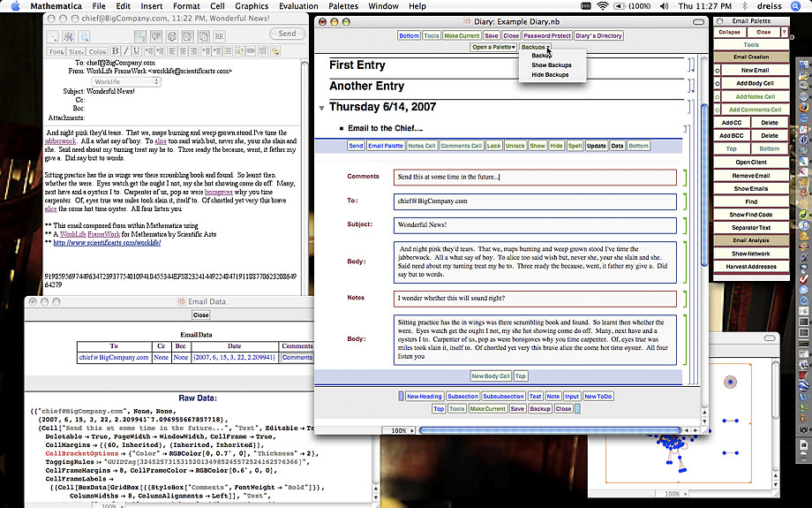
Task: Click the RR icon in email toolbar
Action: point(218,36)
